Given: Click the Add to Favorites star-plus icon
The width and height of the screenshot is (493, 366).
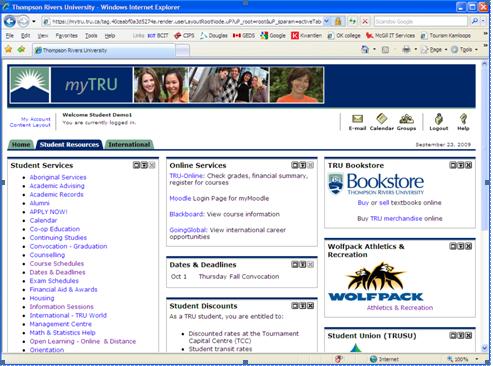Looking at the screenshot, I should [22, 50].
